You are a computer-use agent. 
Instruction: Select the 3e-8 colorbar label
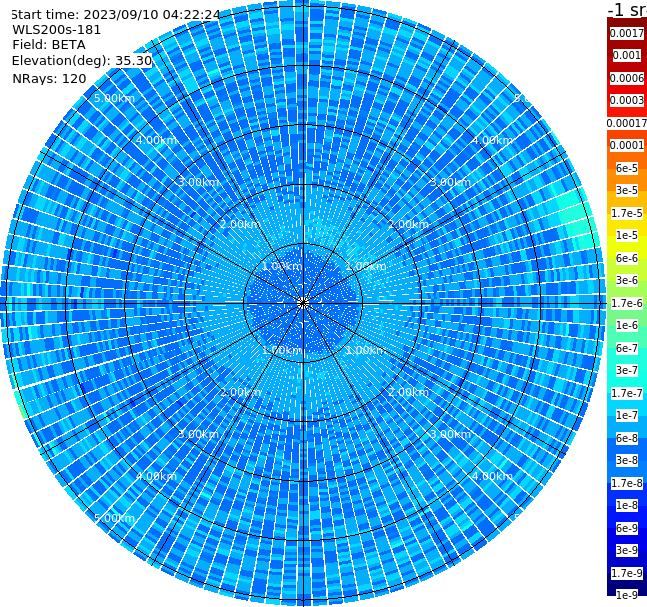pyautogui.click(x=627, y=460)
